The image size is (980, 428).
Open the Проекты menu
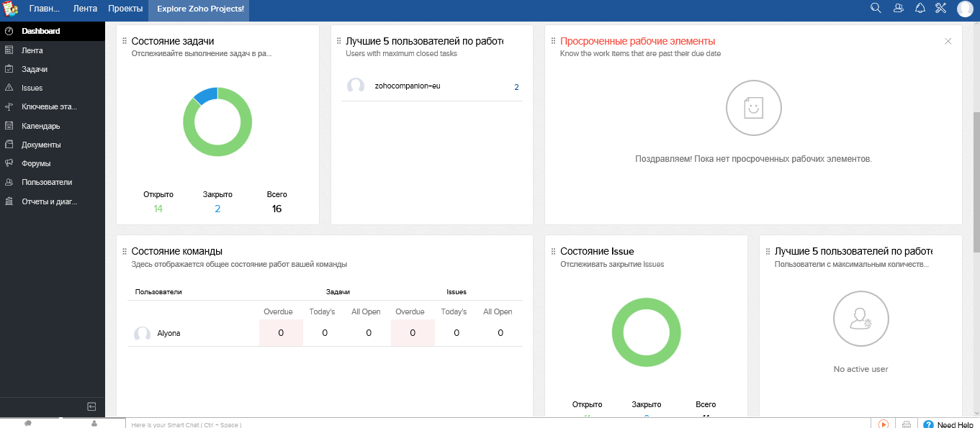click(x=125, y=8)
